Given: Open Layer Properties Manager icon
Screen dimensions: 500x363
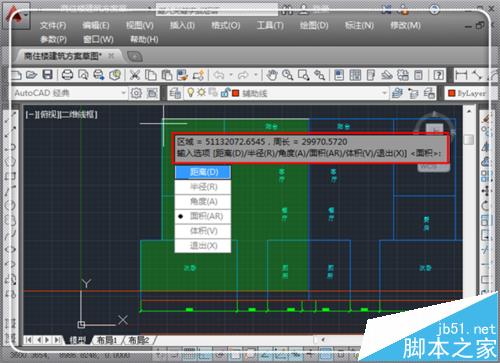Looking at the screenshot, I should 175,93.
